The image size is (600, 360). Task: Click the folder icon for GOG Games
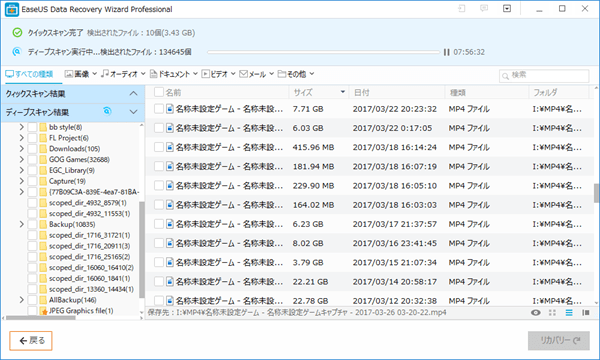pyautogui.click(x=43, y=160)
